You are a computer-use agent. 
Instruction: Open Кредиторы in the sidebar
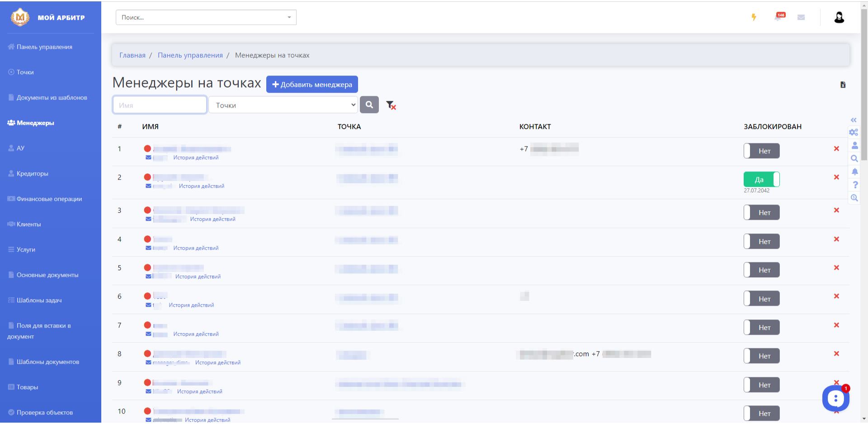tap(32, 173)
